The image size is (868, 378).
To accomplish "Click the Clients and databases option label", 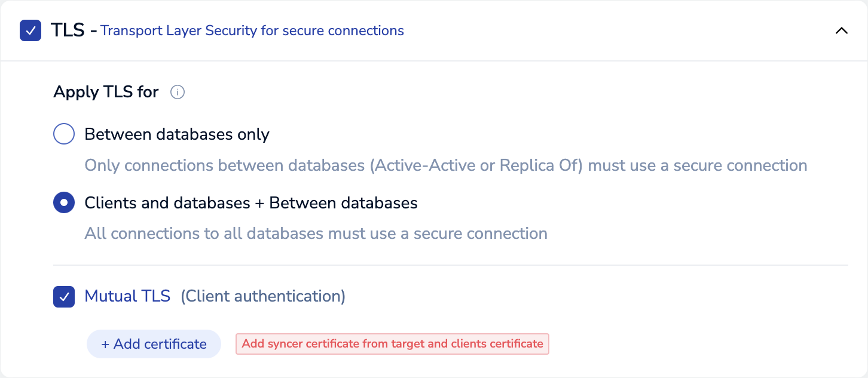I will tap(251, 203).
